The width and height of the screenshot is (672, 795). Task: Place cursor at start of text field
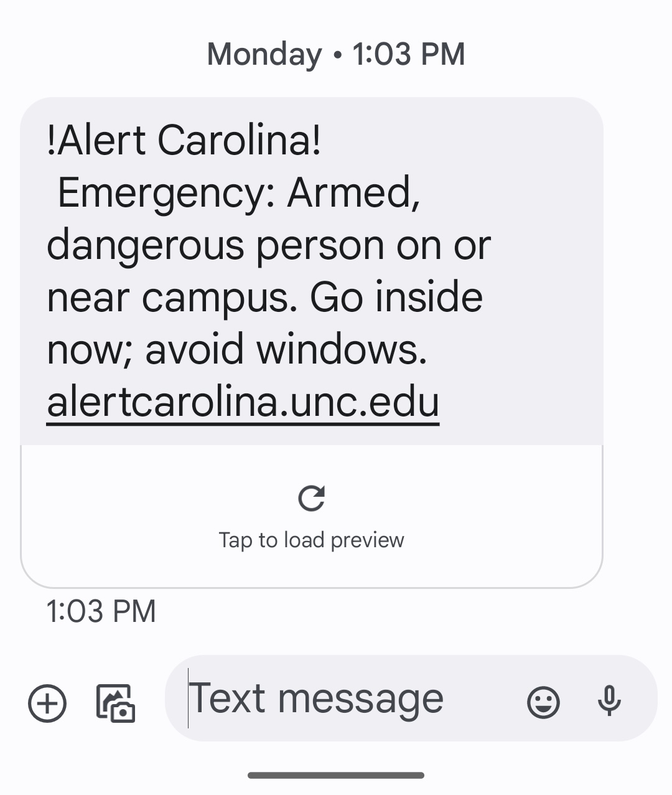189,698
